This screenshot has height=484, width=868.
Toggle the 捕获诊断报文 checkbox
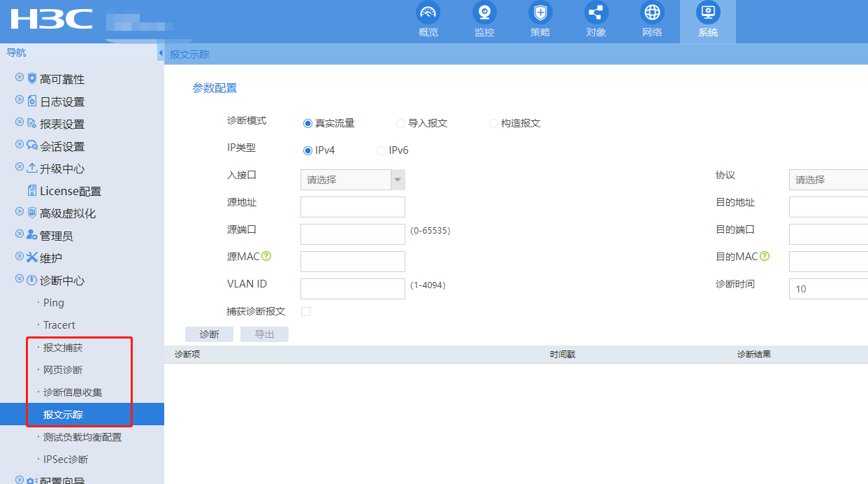coord(305,311)
